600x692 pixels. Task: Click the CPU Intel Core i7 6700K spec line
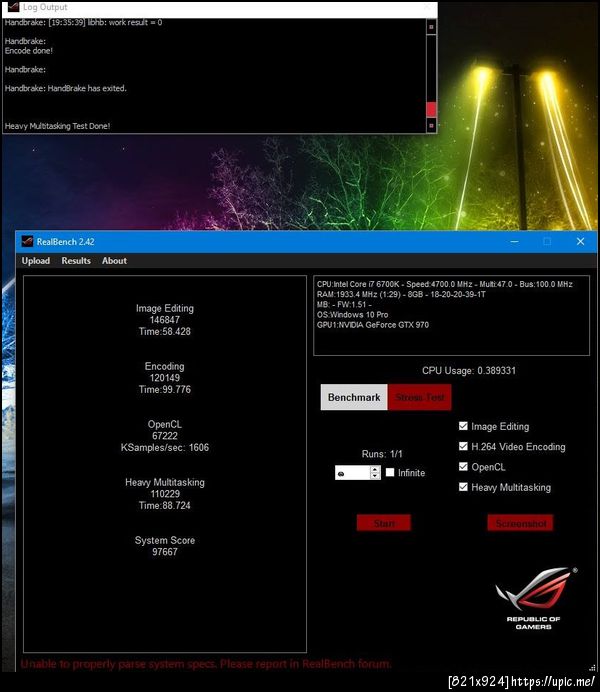click(x=445, y=284)
